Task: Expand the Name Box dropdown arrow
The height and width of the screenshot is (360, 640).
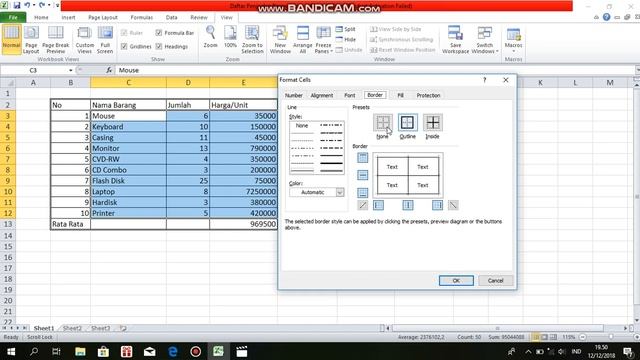Action: tap(71, 70)
